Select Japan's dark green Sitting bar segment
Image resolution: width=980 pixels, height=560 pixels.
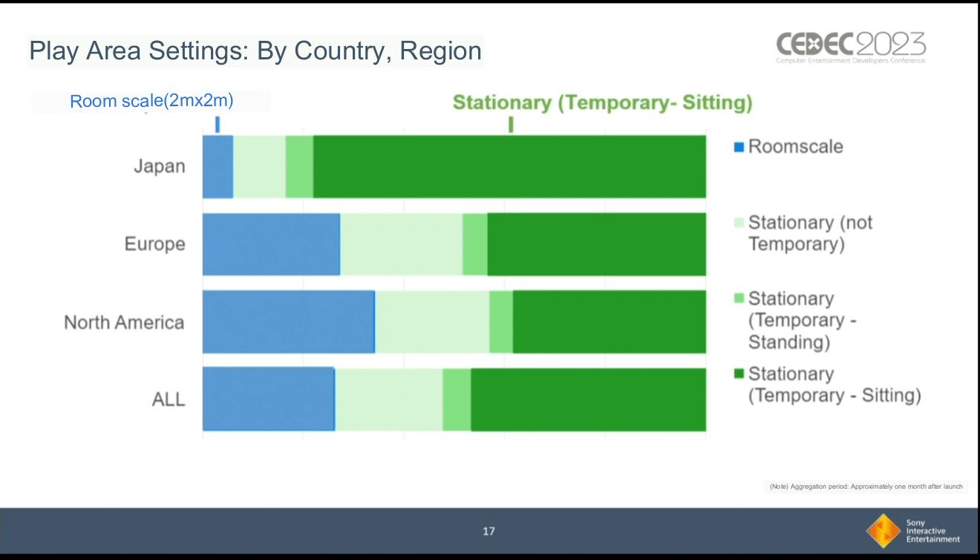(509, 167)
